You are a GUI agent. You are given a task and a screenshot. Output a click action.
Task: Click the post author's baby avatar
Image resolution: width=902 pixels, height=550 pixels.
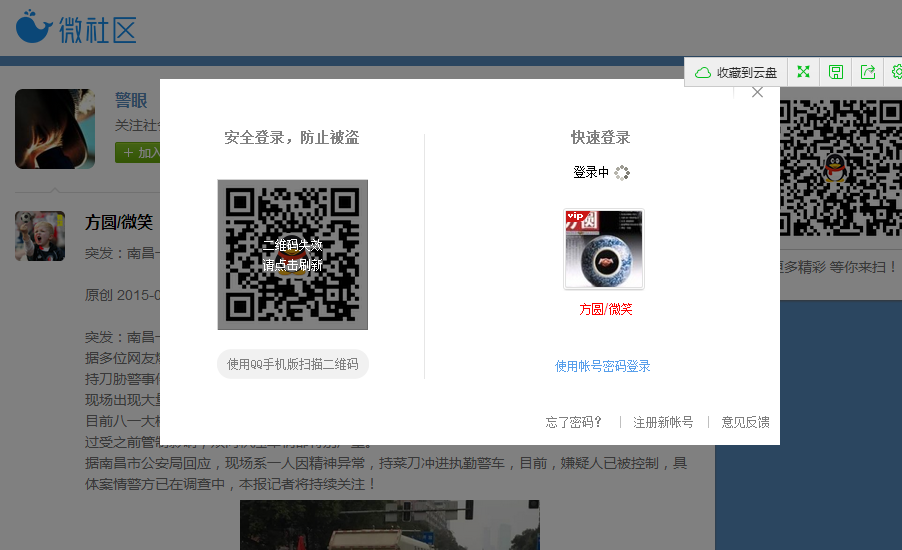tap(40, 236)
